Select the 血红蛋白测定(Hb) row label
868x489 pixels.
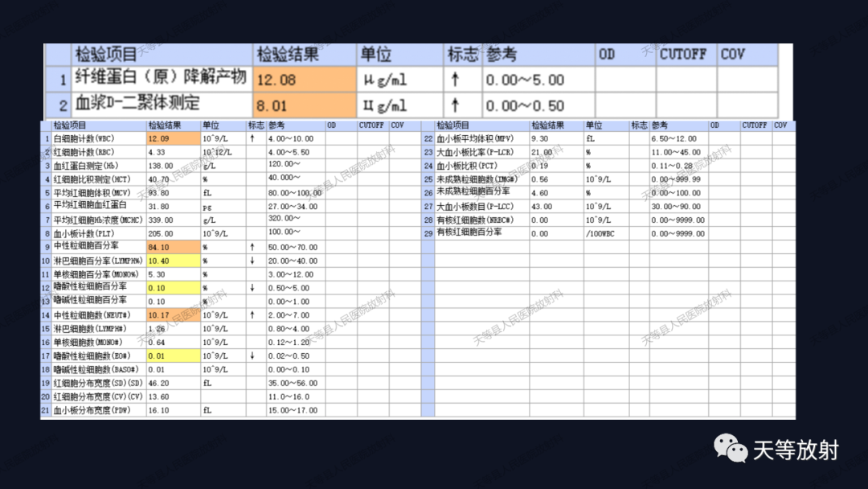[86, 166]
